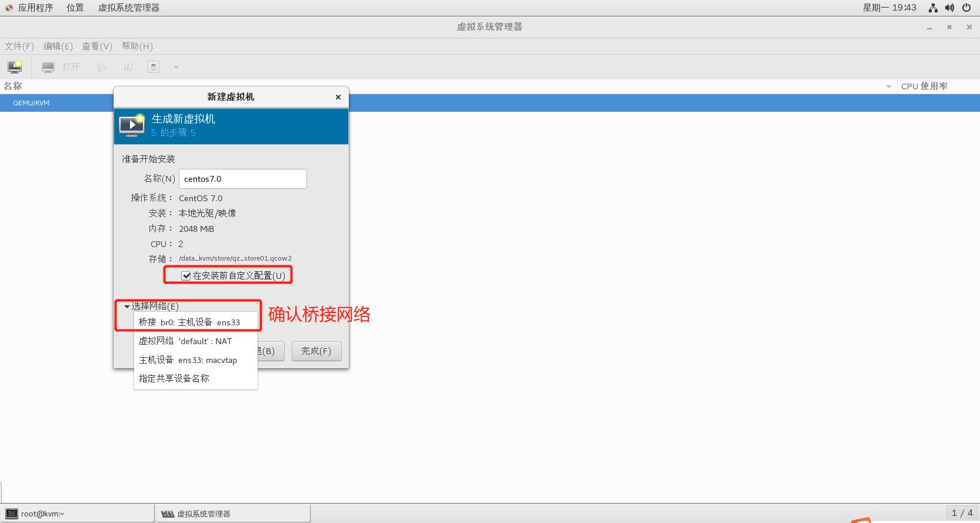The height and width of the screenshot is (523, 980).
Task: Open the column chooser arrow beside CPU 使用率
Action: (888, 86)
